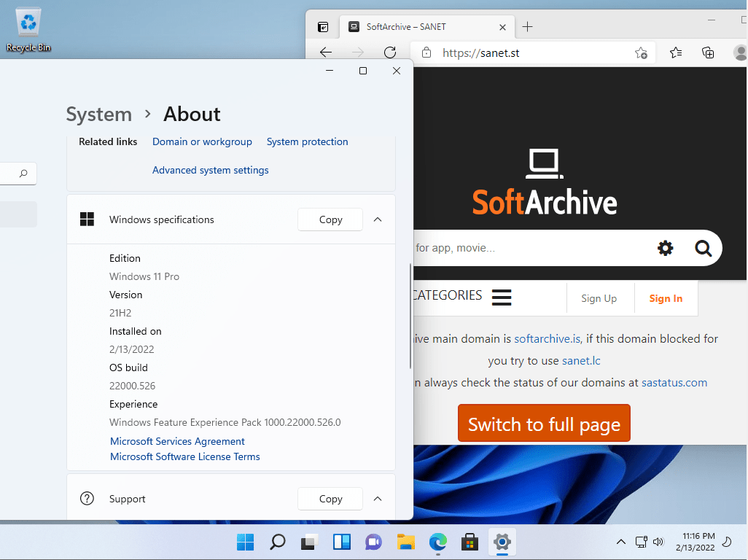Select the Installed on date 2/13/2022
This screenshot has height=560, width=748.
[132, 349]
